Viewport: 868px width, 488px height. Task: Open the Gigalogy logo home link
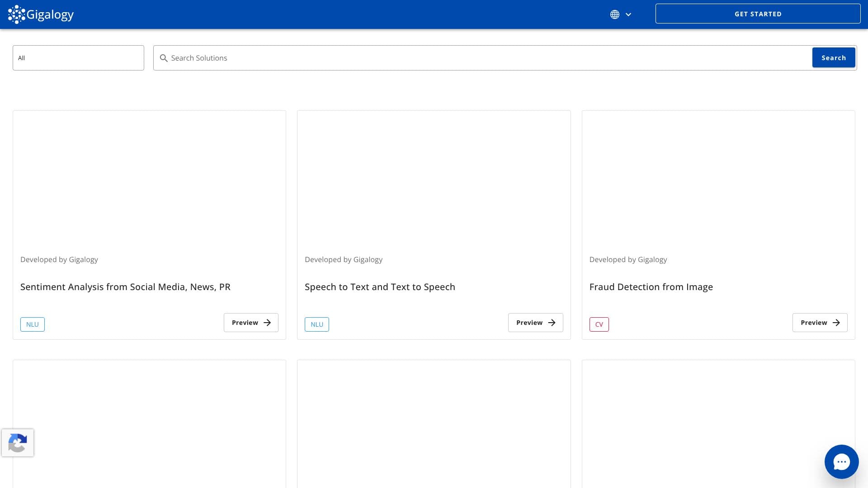coord(41,14)
